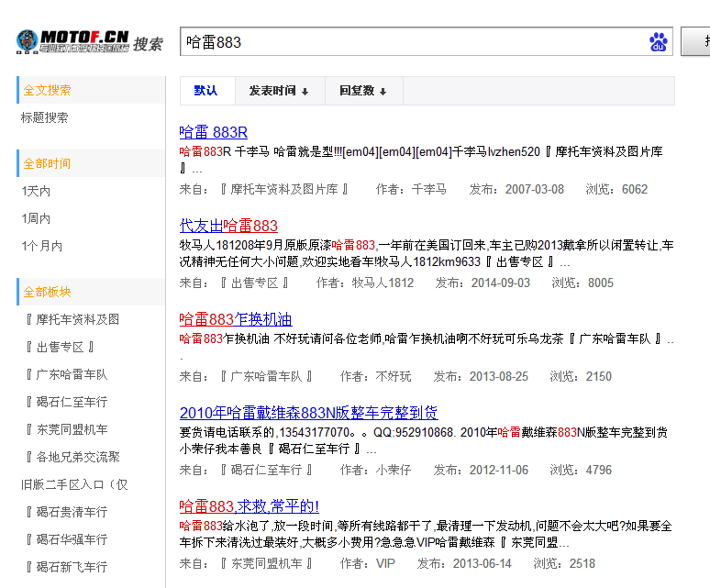Select the 全部时间 filter
This screenshot has width=710, height=588.
pos(91,163)
